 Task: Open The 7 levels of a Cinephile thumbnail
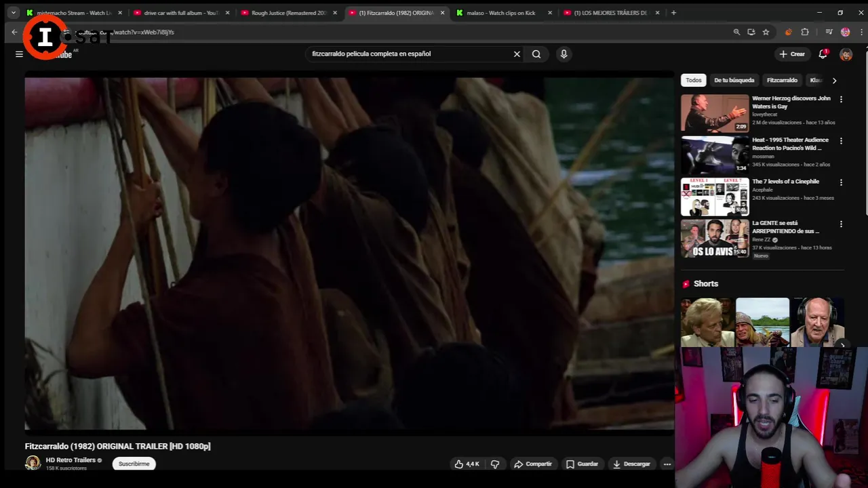(x=715, y=197)
